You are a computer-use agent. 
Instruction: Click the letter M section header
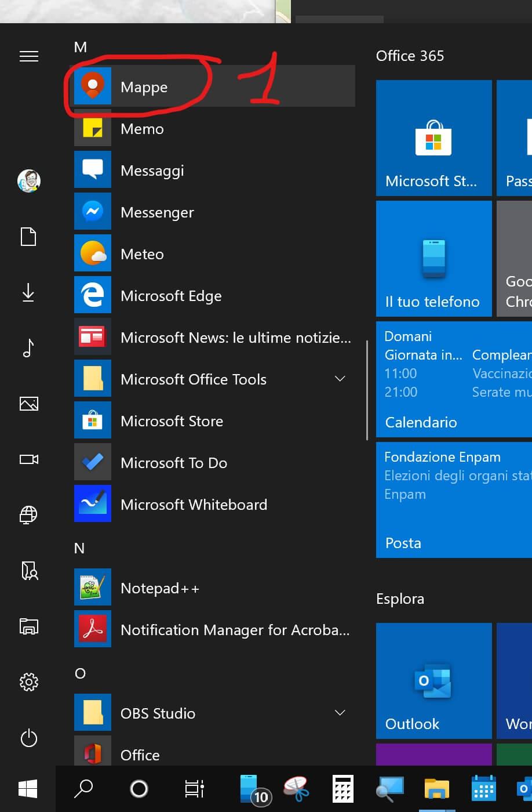coord(81,47)
